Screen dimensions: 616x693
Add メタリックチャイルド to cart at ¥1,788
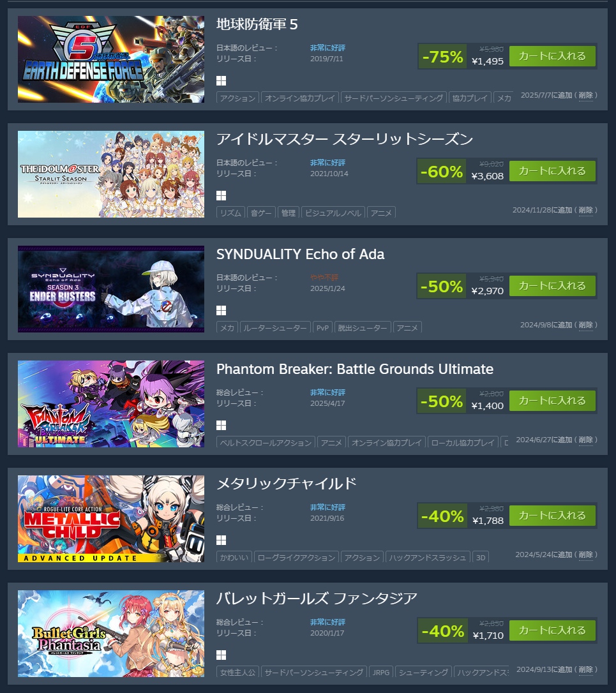point(552,516)
